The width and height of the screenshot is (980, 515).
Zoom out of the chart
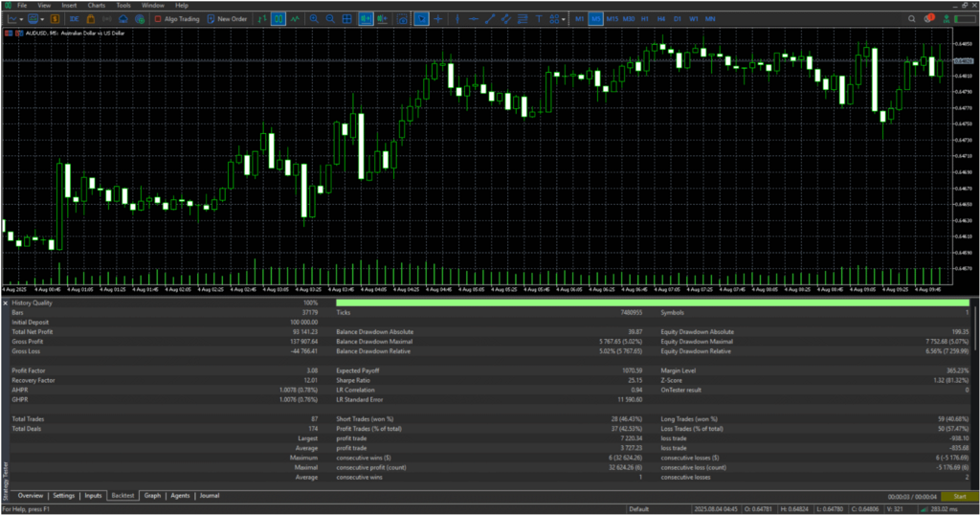(x=330, y=18)
